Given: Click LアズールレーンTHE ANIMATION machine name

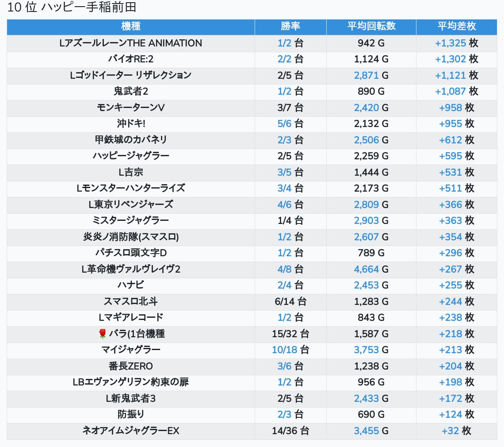Looking at the screenshot, I should 131,43.
